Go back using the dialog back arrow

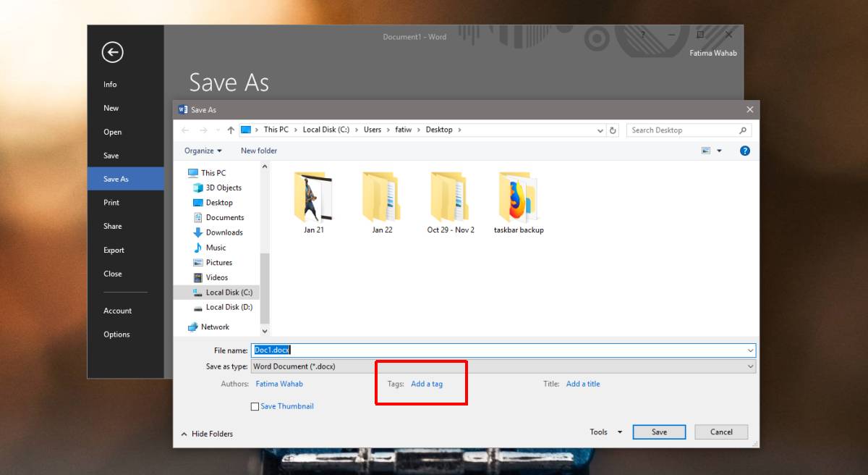[x=186, y=130]
